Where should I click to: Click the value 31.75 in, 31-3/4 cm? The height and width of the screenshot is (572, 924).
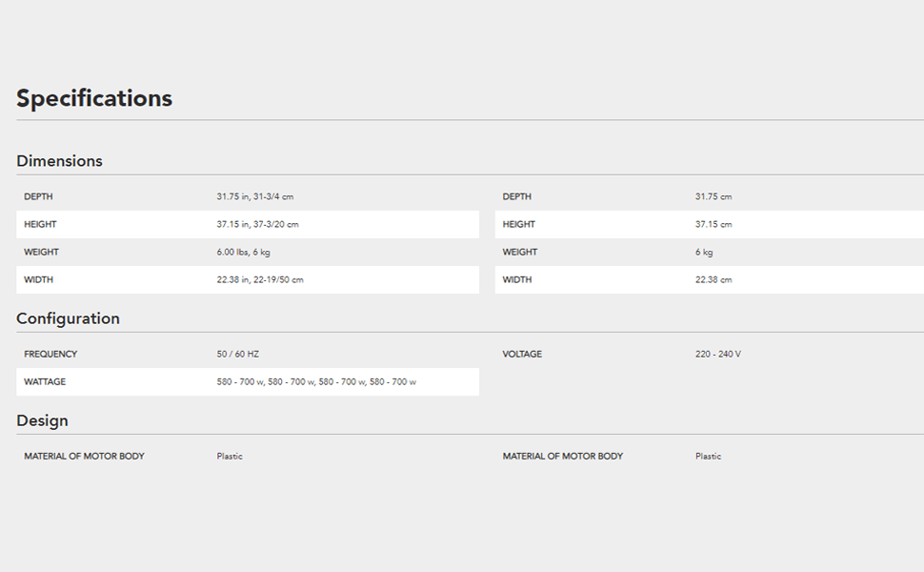click(x=255, y=196)
